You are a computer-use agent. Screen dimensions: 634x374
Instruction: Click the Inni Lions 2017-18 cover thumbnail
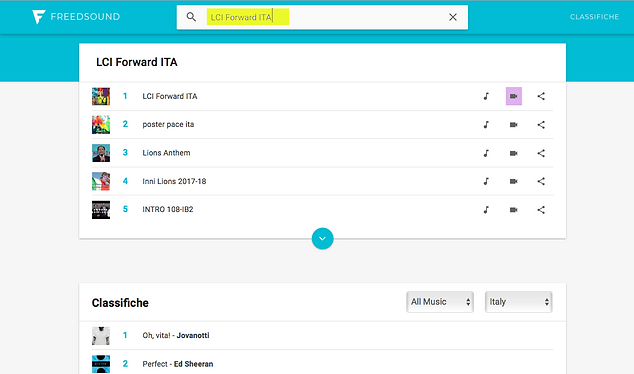[x=101, y=181]
